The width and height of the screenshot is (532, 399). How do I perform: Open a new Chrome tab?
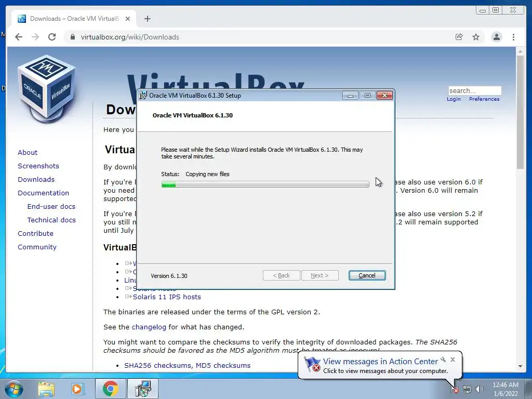[147, 19]
